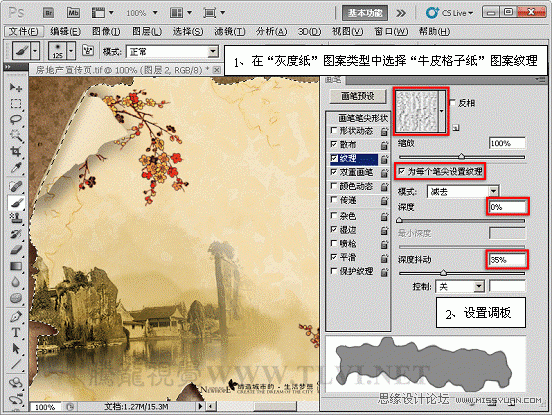Select the Pen tool
This screenshot has height=415, width=552.
pos(15,316)
